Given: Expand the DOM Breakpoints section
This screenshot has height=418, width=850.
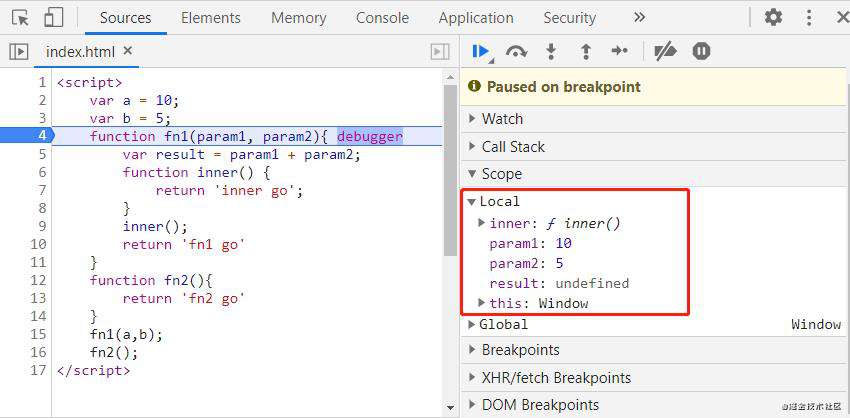Looking at the screenshot, I should click(655, 404).
